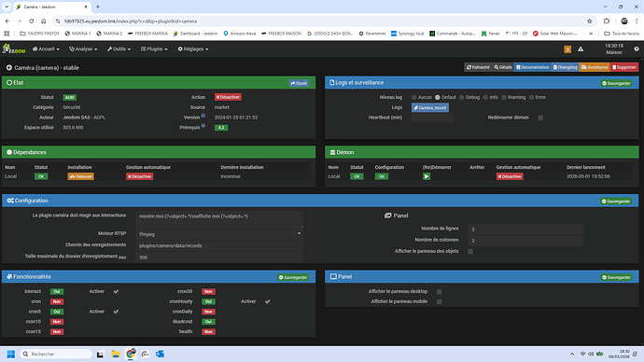
Task: Open the orange notifications counter badge
Action: pyautogui.click(x=567, y=49)
